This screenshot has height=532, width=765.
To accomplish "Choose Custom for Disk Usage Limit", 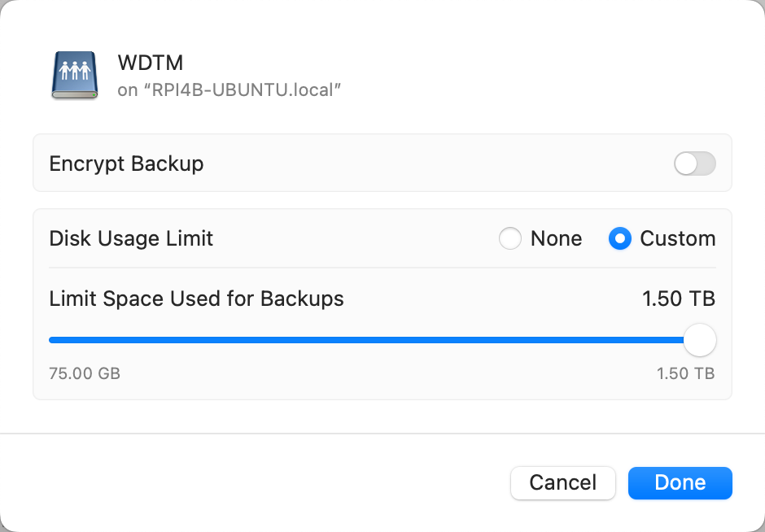I will click(619, 238).
